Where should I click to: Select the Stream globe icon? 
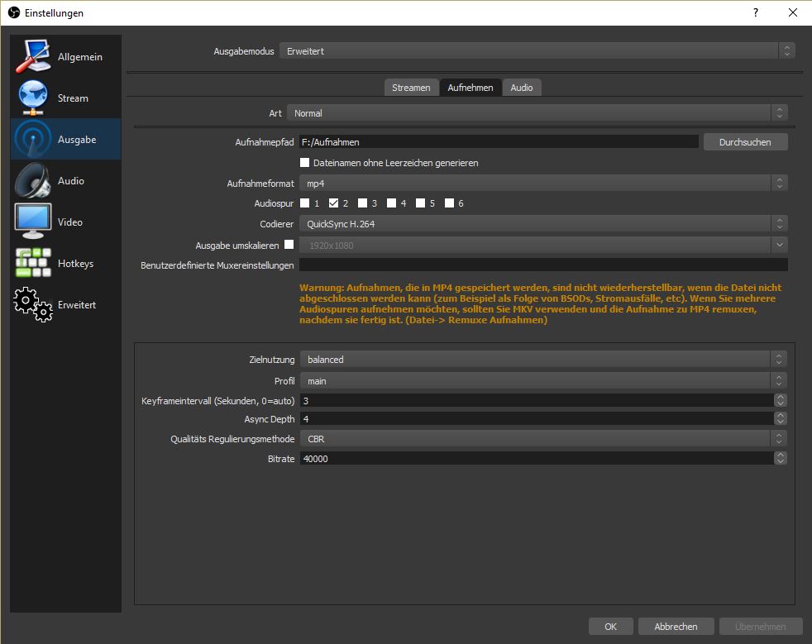coord(33,98)
